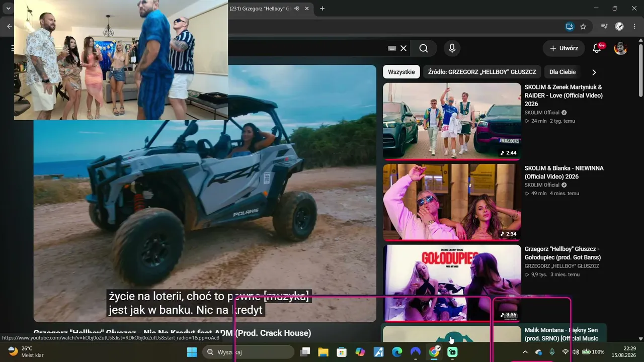
Task: Open the Windows Start menu
Action: tap(192, 352)
